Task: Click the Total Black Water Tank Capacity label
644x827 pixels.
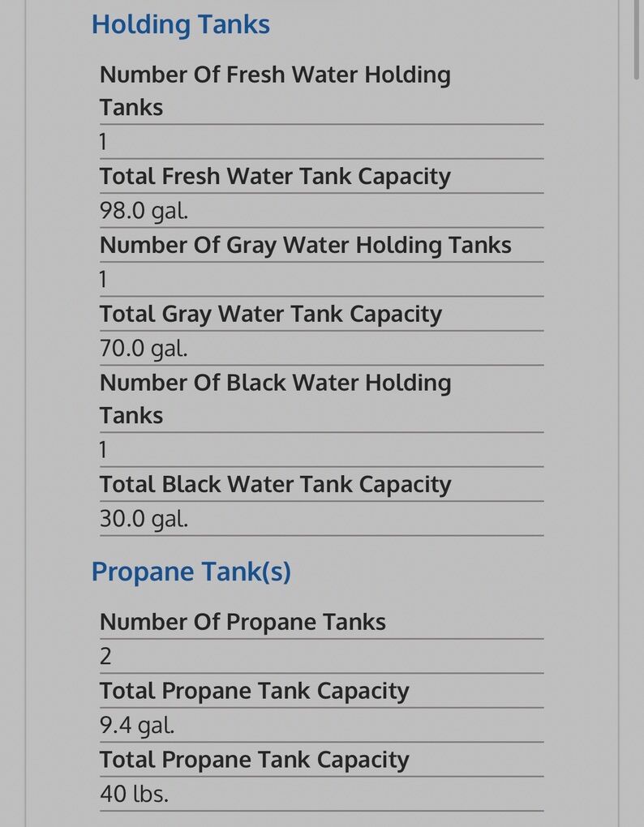Action: (x=275, y=484)
